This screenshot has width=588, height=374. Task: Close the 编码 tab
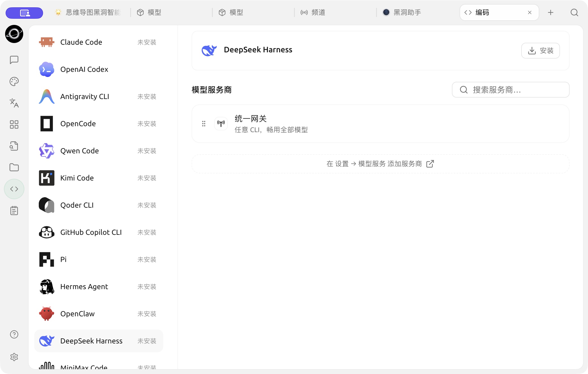coord(530,12)
